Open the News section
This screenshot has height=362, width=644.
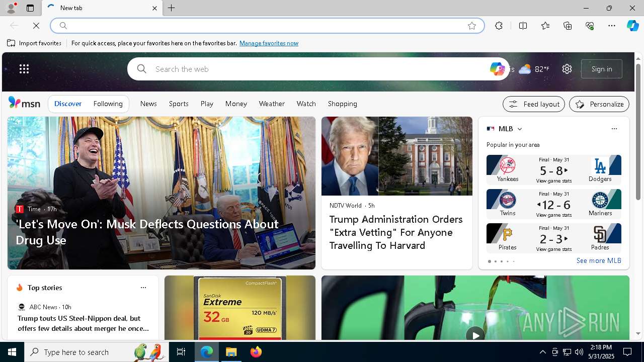tap(148, 104)
